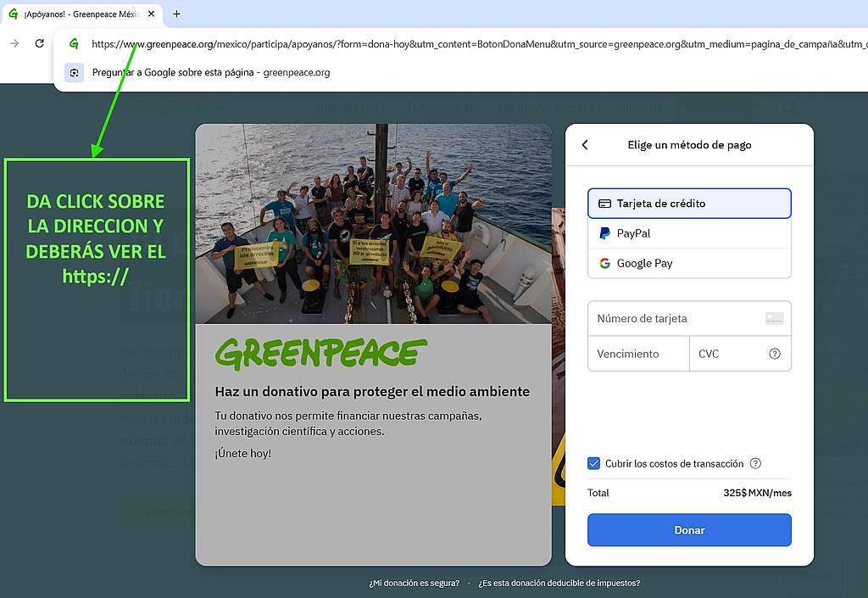
Task: Uncheck Cubrir los costos de transacción
Action: pos(594,464)
